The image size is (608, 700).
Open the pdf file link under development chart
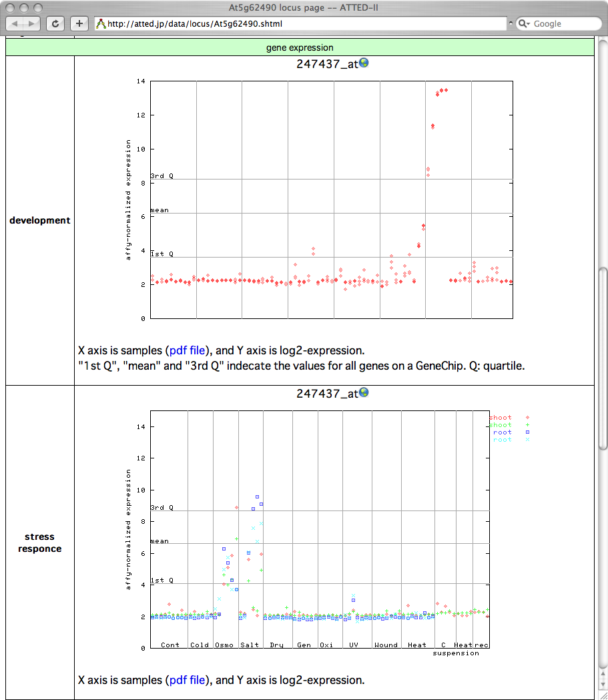coord(188,350)
